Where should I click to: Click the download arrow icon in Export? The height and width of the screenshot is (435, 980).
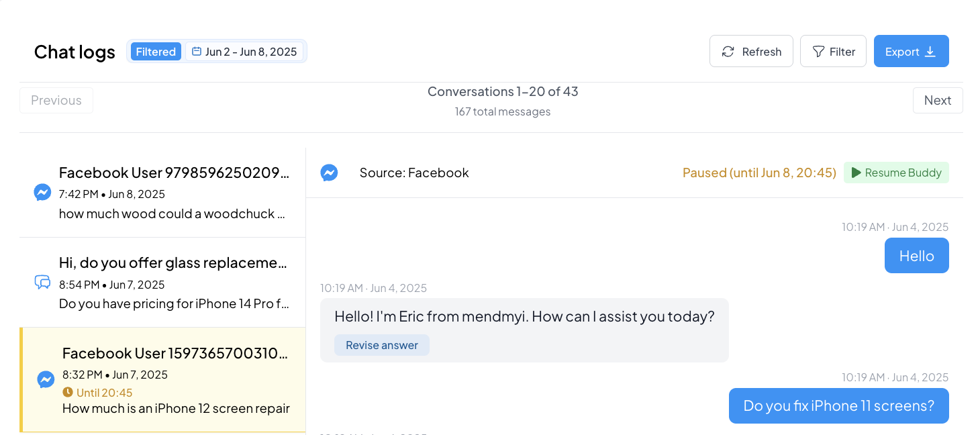pyautogui.click(x=930, y=52)
